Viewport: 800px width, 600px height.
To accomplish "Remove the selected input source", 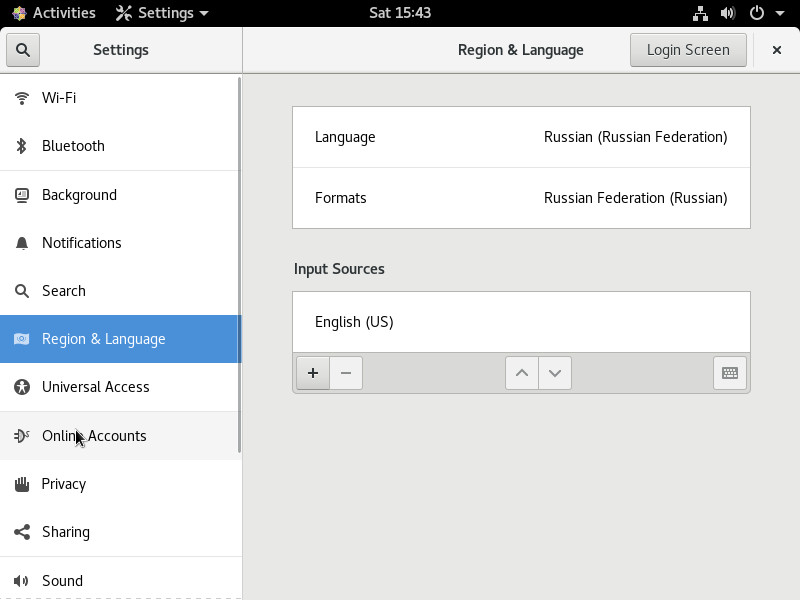I will (346, 373).
